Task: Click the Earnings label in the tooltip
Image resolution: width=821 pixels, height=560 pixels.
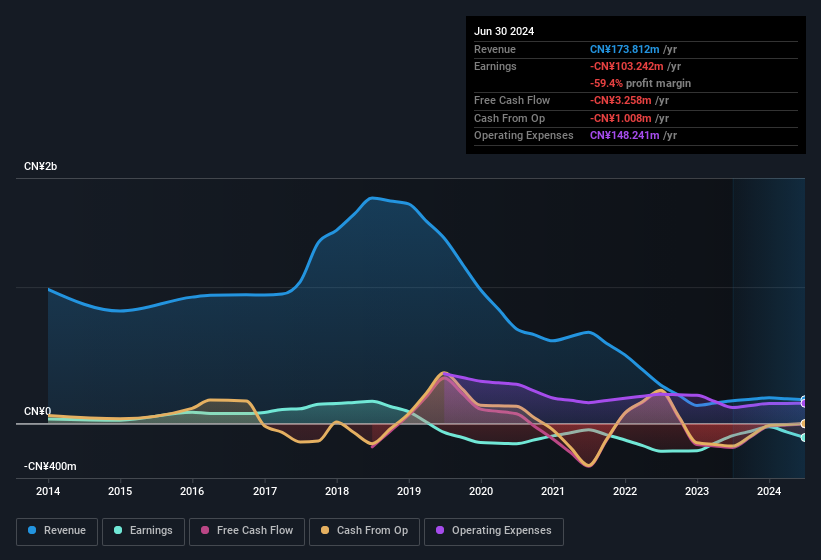Action: pyautogui.click(x=495, y=66)
